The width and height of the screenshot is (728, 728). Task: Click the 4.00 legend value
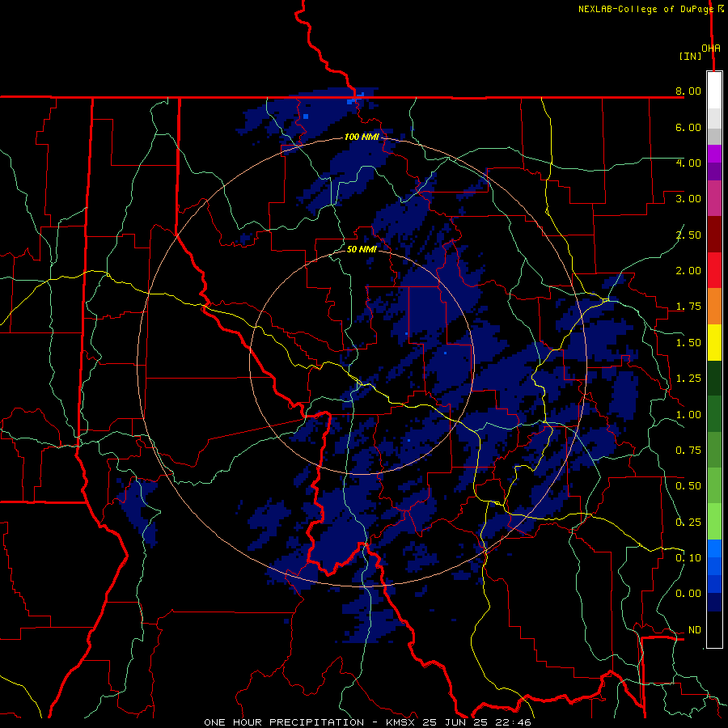click(688, 163)
